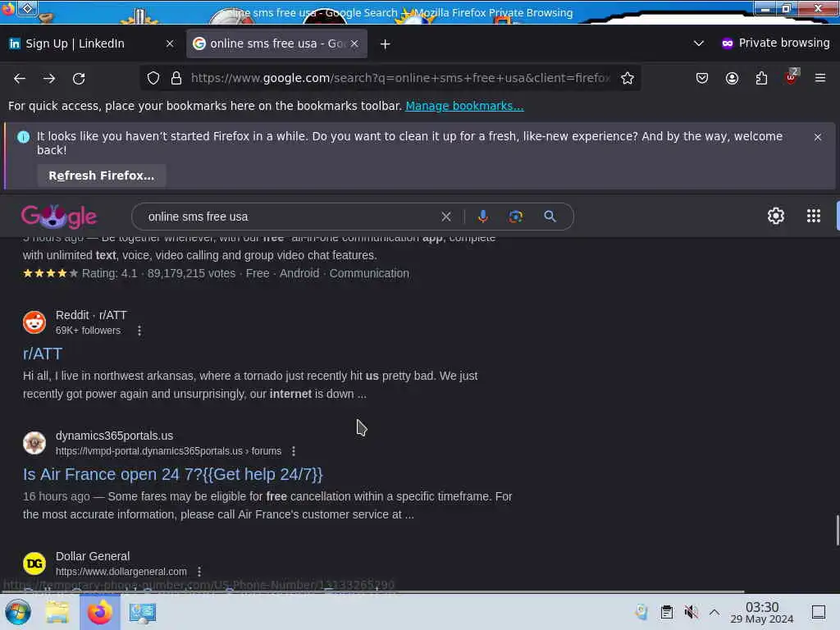840x630 pixels.
Task: Select Reddit · r/ATT source text
Action: point(91,315)
